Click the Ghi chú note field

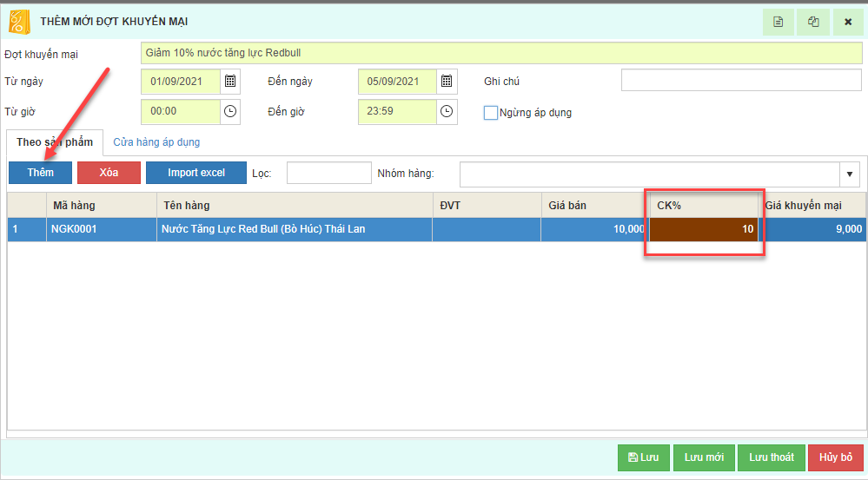(x=740, y=81)
